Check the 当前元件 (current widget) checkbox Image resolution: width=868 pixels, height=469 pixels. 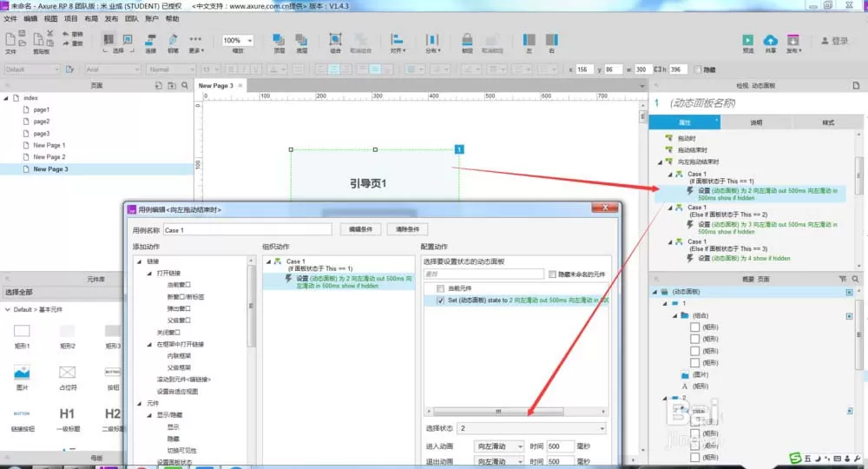tap(440, 288)
